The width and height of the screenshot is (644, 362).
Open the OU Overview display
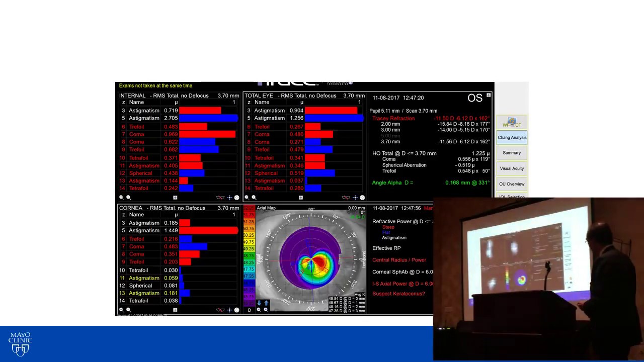pos(512,184)
